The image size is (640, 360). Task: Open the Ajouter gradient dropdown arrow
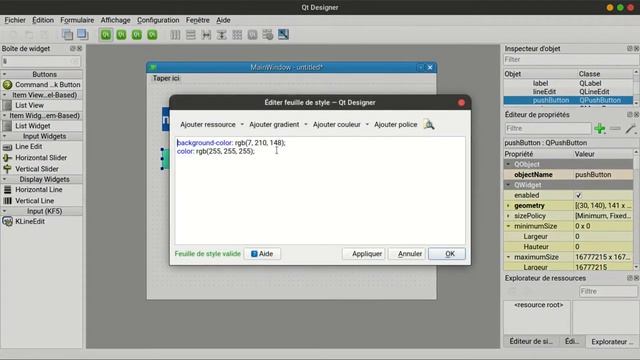306,124
